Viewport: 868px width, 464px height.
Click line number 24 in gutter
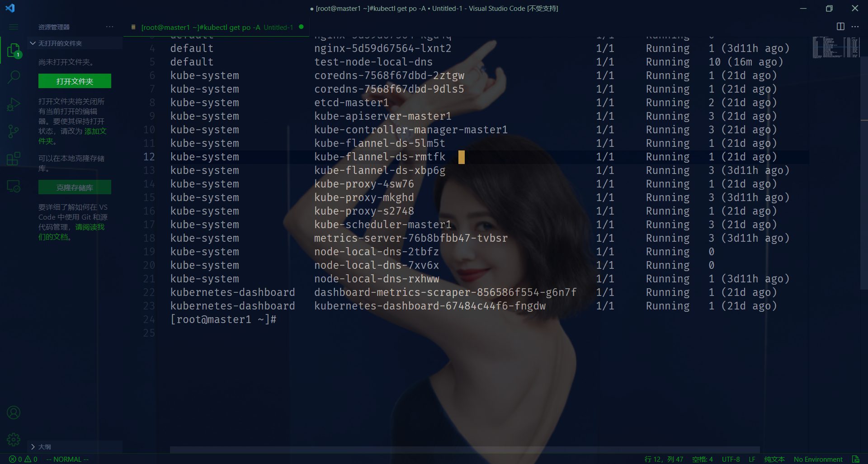click(149, 319)
